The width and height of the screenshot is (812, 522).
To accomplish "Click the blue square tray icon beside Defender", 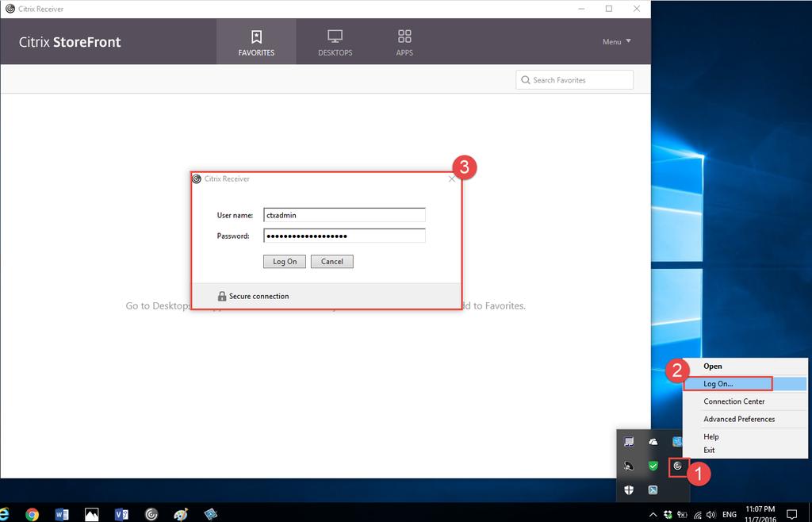I will pyautogui.click(x=653, y=490).
